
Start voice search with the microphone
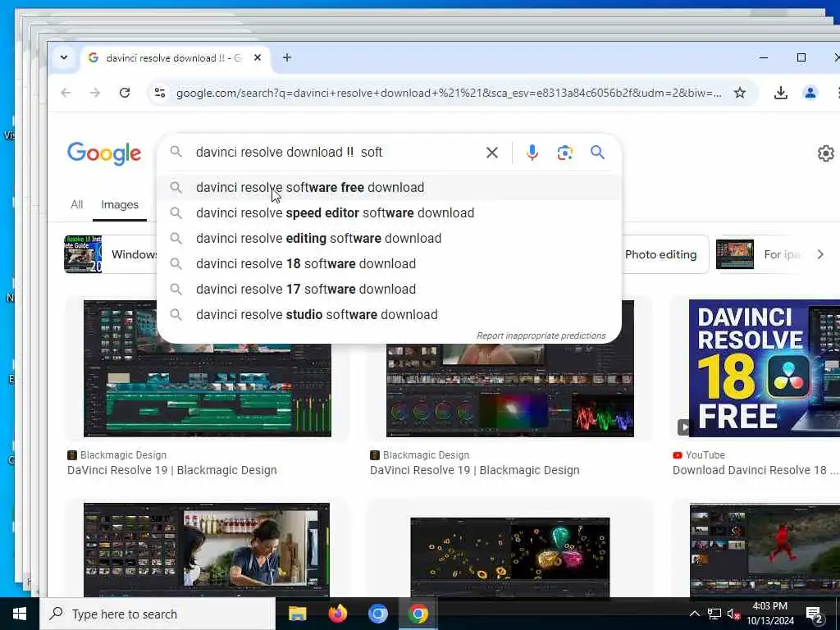click(532, 153)
